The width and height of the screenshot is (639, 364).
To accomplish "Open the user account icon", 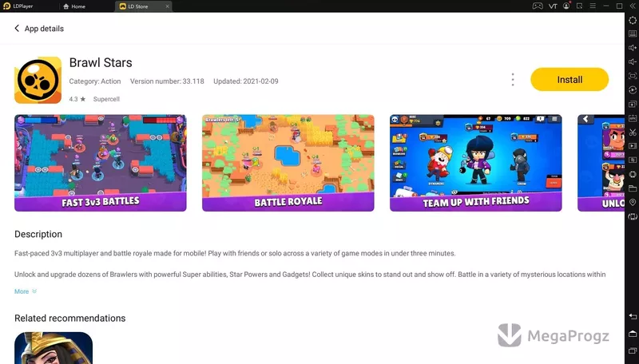I will click(566, 6).
